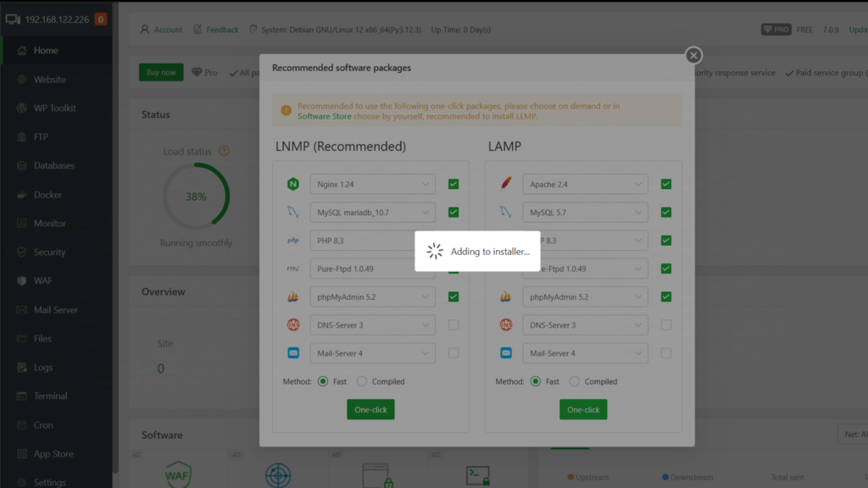This screenshot has height=488, width=868.
Task: Close the Recommended software packages dialog
Action: point(693,55)
